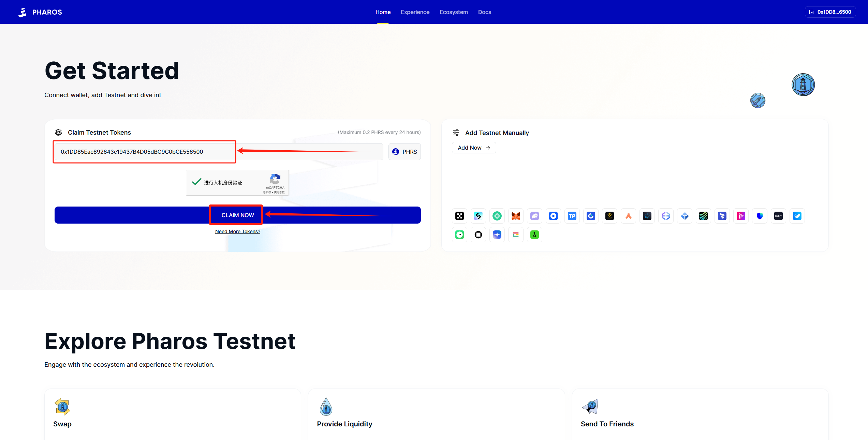Choose the pink play-arrow wallet icon
The height and width of the screenshot is (440, 868).
pyautogui.click(x=741, y=216)
